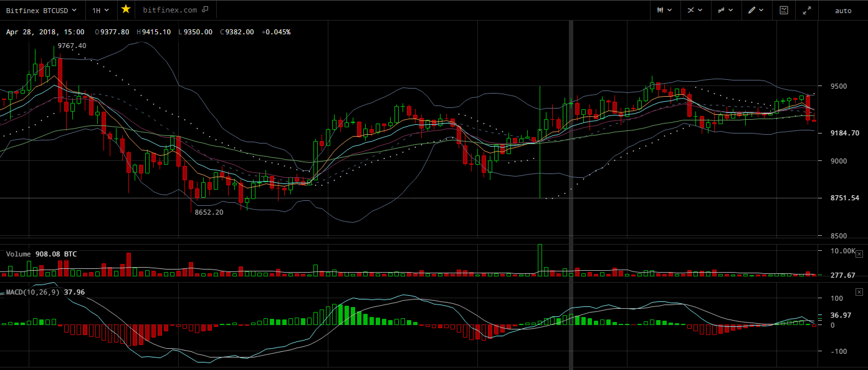This screenshot has width=868, height=370.
Task: Click the low value 9350.00
Action: 197,31
